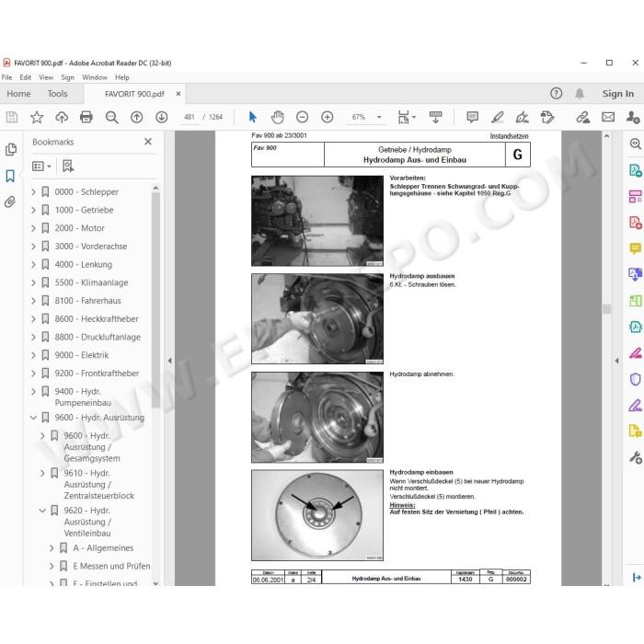Open the 4000 - Lenkung bookmark

84,265
